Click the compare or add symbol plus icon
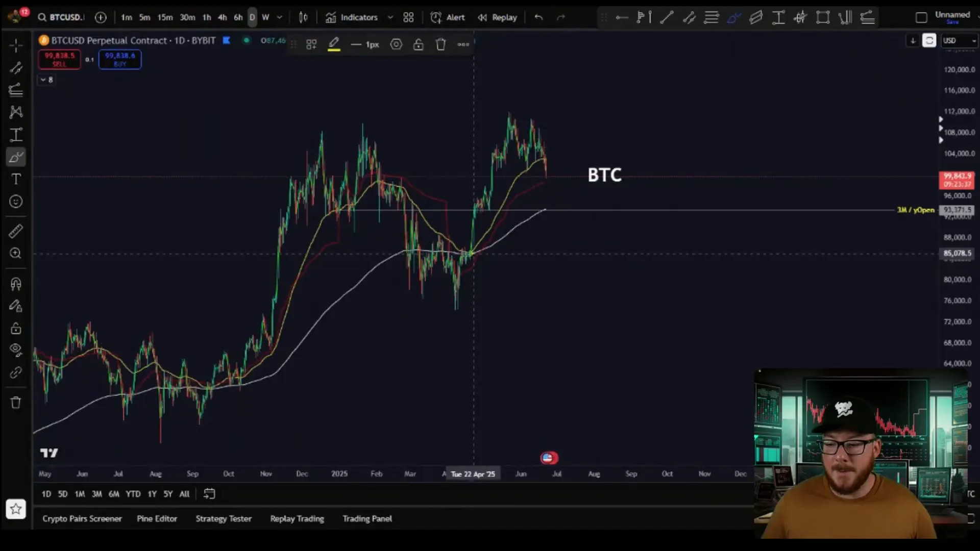Screen dimensions: 980x551 [101, 17]
